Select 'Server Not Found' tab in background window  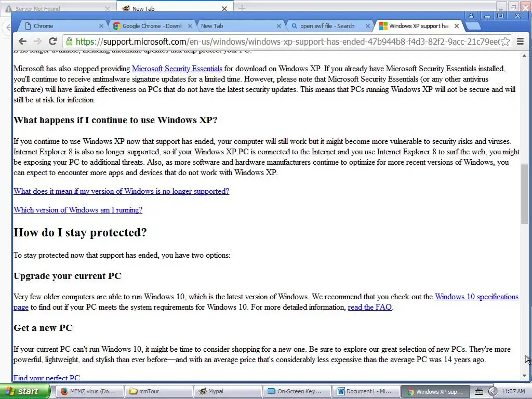58,8
